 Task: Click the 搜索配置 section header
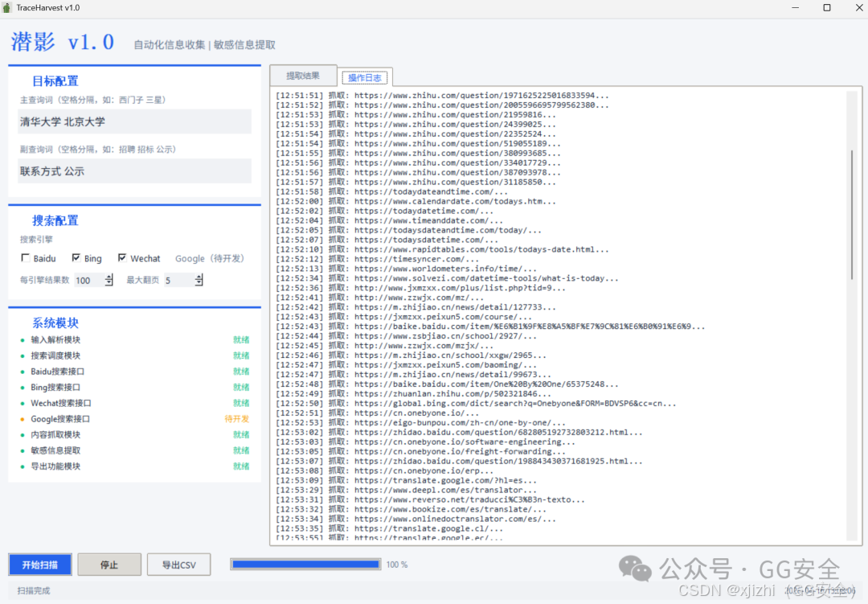(x=55, y=220)
